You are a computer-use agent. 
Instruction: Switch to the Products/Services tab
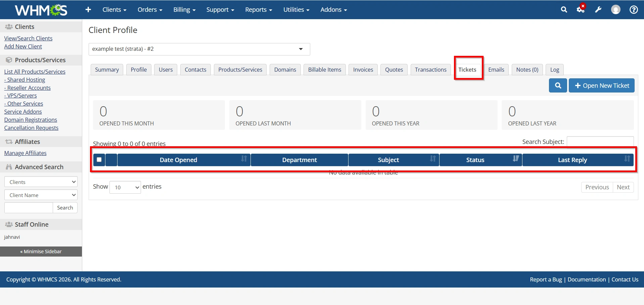[x=240, y=70]
